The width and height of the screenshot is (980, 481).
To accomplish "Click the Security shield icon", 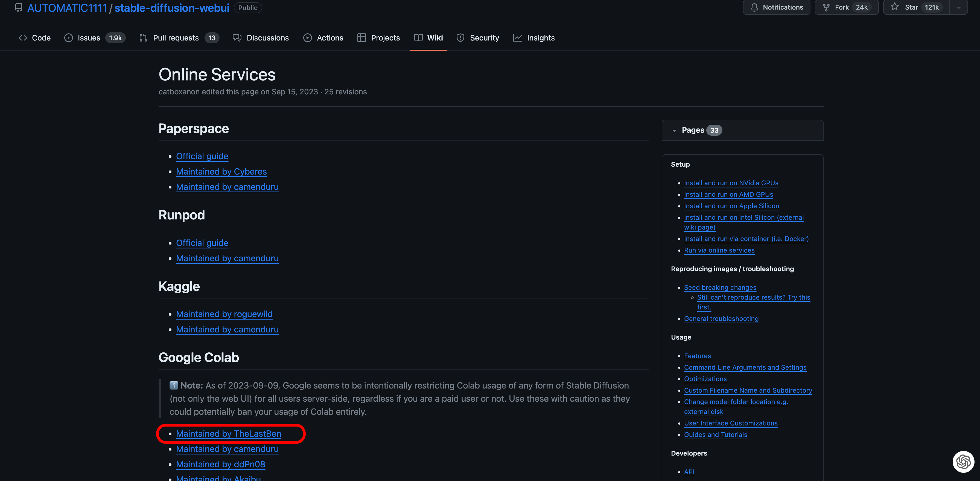I will pyautogui.click(x=460, y=38).
